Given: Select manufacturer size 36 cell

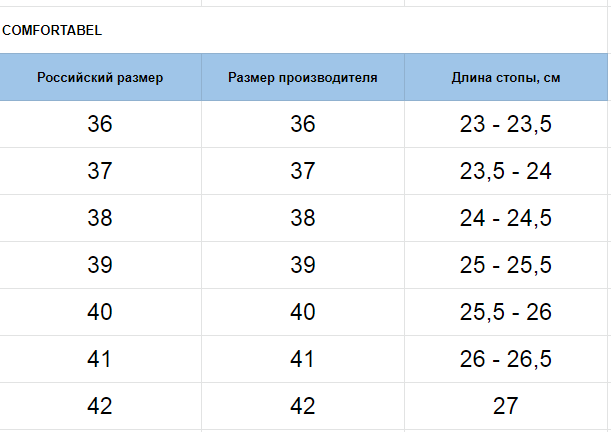Looking at the screenshot, I should click(303, 124).
